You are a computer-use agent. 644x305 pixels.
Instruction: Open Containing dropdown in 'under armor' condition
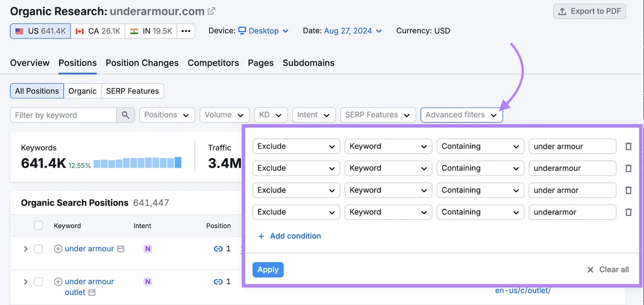tap(480, 190)
